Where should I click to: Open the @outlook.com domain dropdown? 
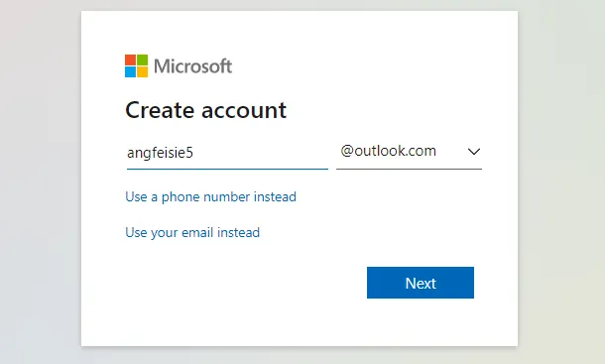(x=409, y=152)
